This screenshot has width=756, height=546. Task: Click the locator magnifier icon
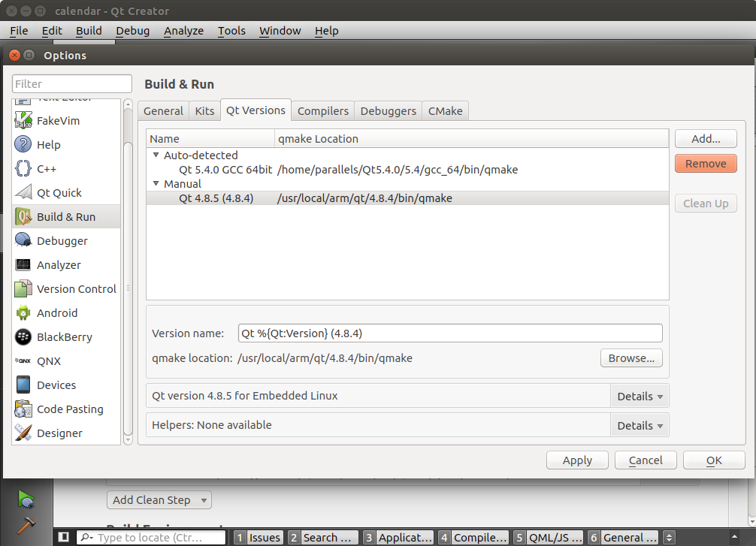[86, 537]
